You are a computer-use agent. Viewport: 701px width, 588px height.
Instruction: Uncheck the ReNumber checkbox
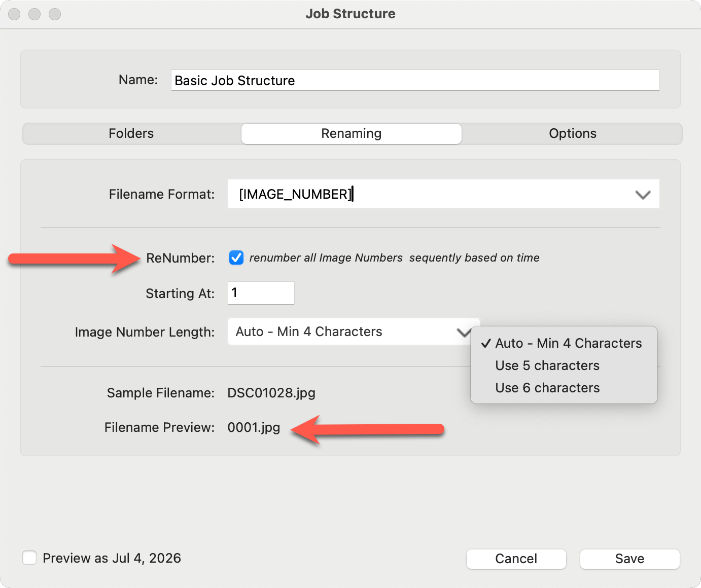click(236, 258)
